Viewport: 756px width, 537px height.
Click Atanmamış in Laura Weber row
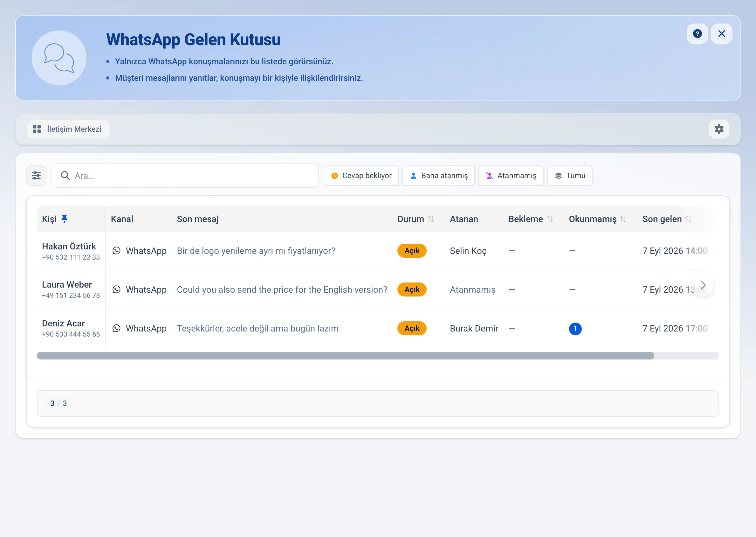(472, 289)
